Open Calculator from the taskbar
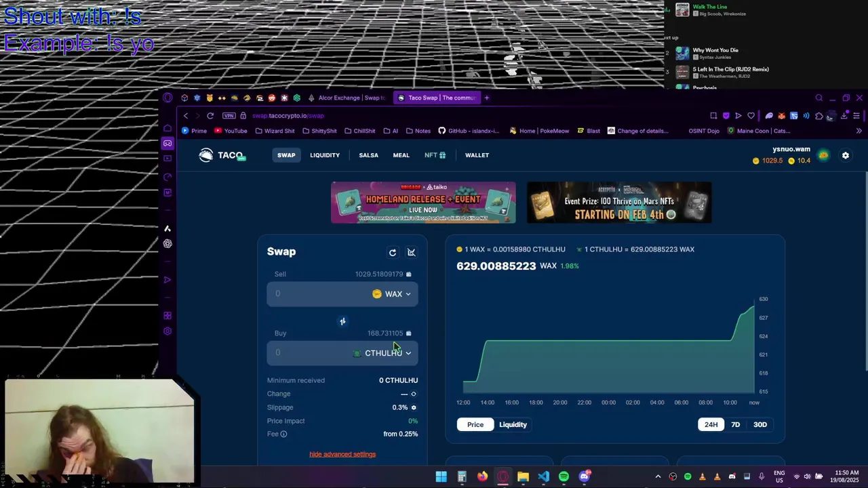Screen dimensions: 868x488 pos(462,476)
